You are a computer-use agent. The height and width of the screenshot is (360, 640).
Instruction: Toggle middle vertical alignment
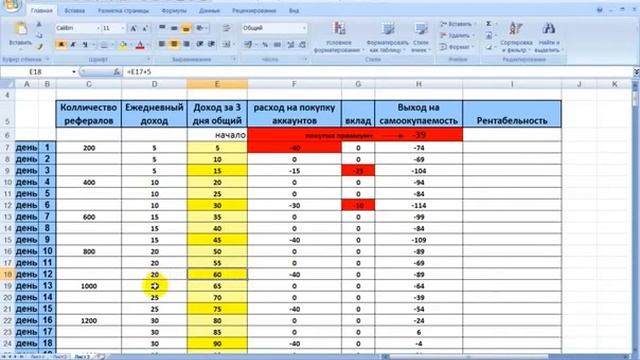174,28
